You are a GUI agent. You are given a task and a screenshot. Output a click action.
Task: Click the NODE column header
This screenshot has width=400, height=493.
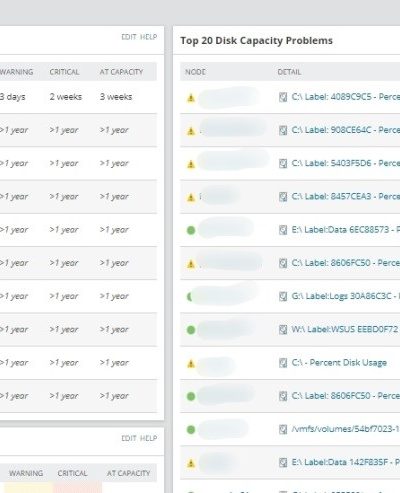point(195,72)
